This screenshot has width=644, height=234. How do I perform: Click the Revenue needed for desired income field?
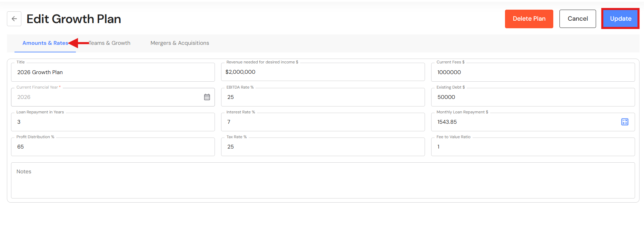323,72
